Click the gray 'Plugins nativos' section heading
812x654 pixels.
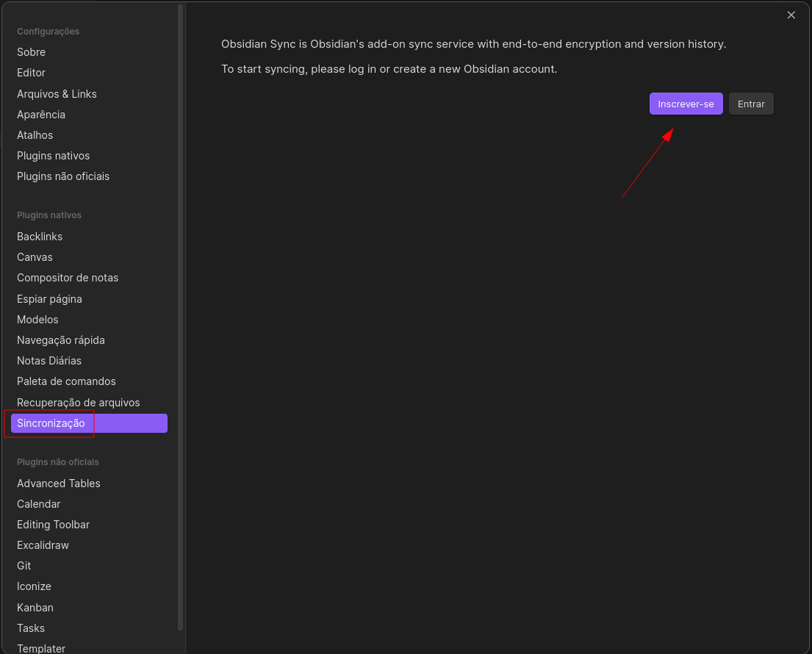[49, 215]
